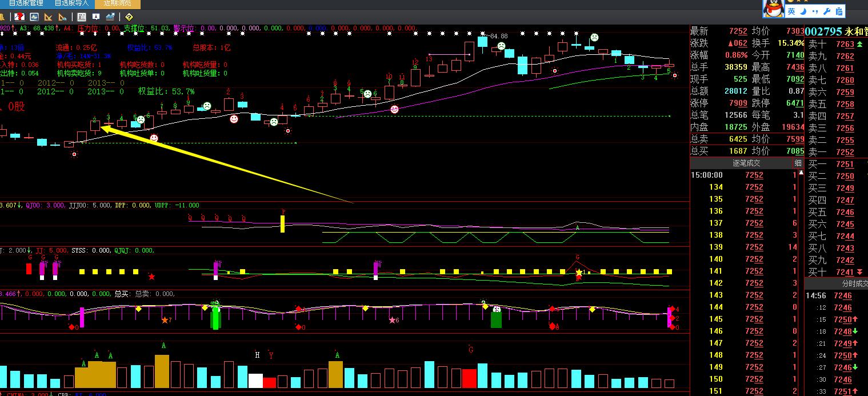
Task: Select the first orange triangle ruler tool
Action: 49,17
